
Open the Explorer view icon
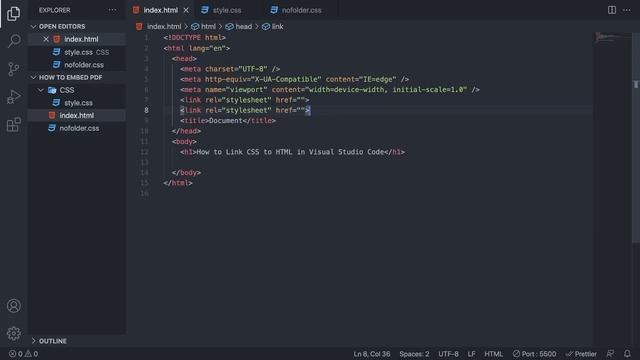click(x=13, y=13)
